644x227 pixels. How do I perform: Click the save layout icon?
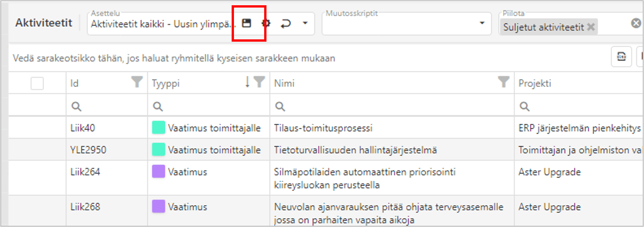[246, 23]
